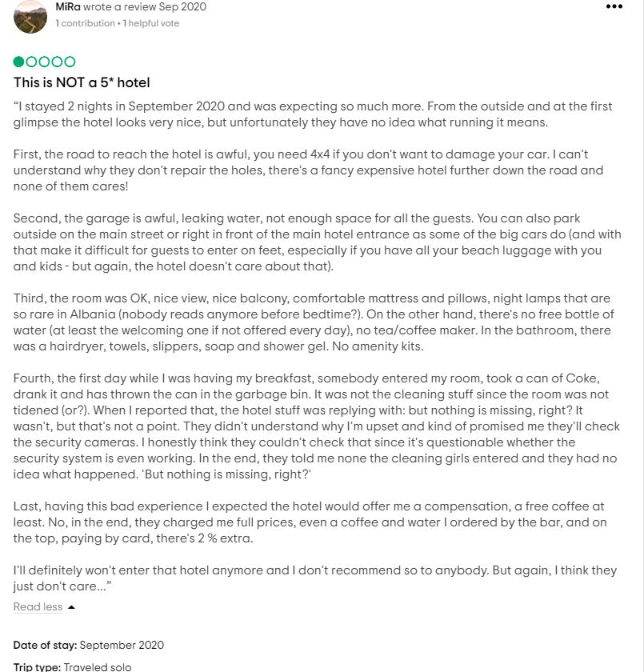Image resolution: width=644 pixels, height=672 pixels.
Task: Open the review title "This is NOT a 5* hotel"
Action: [x=82, y=82]
